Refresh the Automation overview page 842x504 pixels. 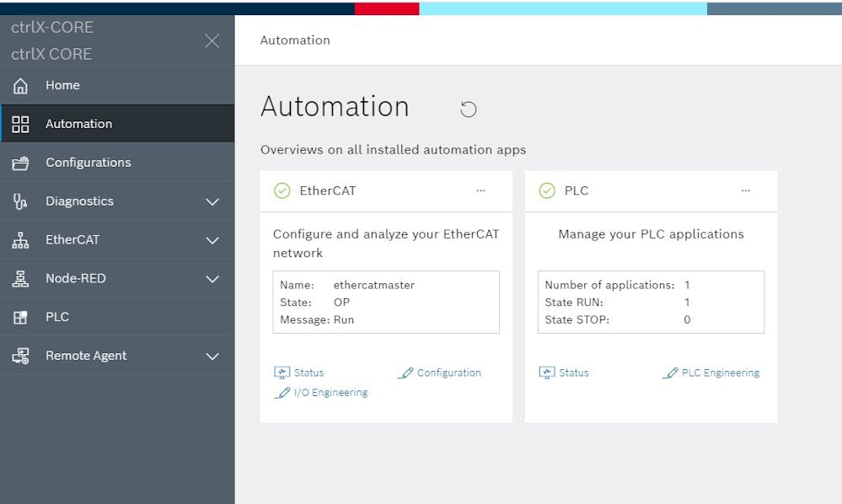coord(469,109)
